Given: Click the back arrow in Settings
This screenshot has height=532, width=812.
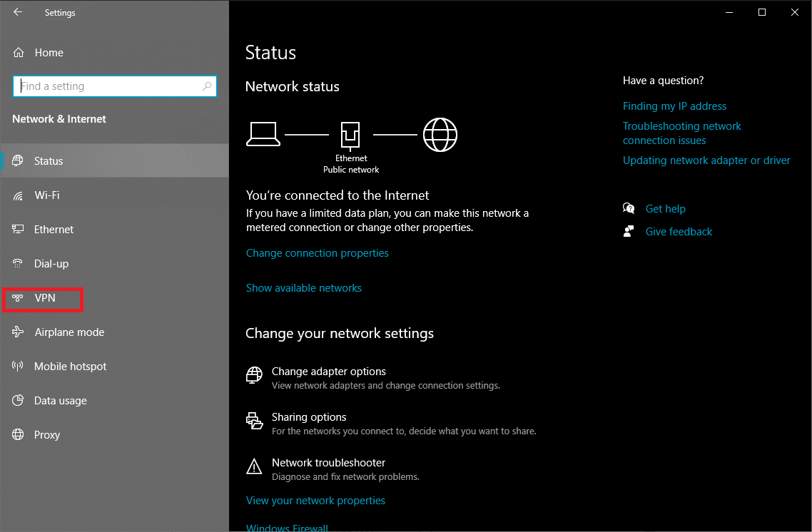Looking at the screenshot, I should pyautogui.click(x=18, y=12).
